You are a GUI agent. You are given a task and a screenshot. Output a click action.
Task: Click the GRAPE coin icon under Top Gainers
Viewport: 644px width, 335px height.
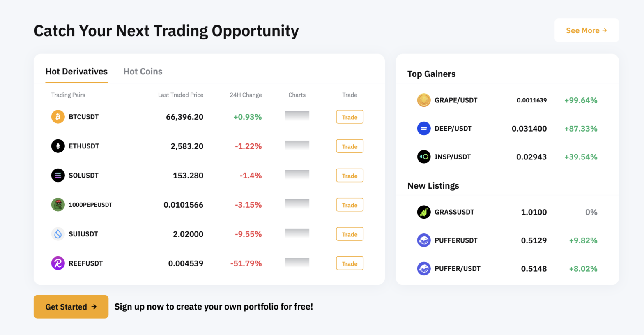pyautogui.click(x=423, y=100)
